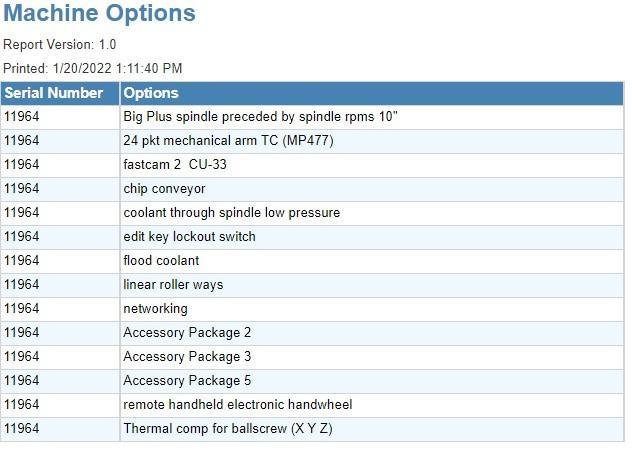Click the Serial Number column header

tap(60, 93)
